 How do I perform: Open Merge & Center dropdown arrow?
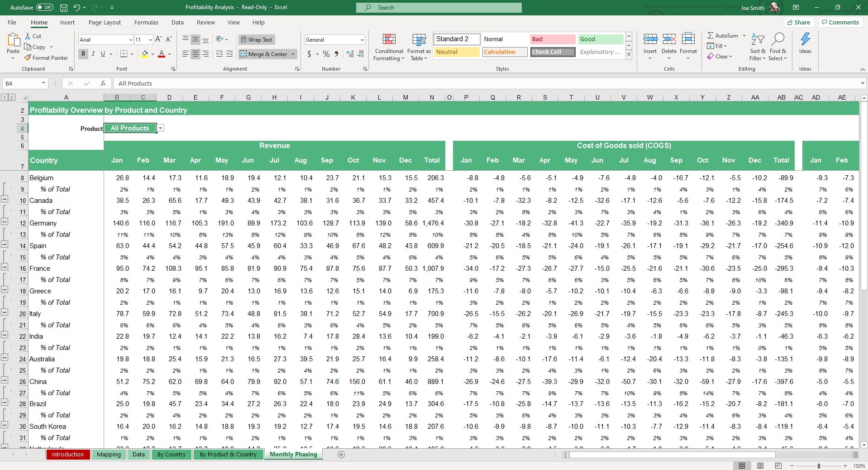(x=293, y=54)
